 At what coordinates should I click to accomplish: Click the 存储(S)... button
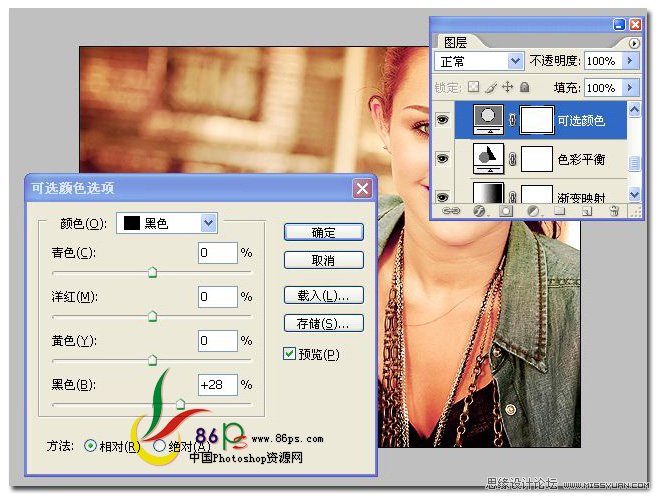[324, 323]
